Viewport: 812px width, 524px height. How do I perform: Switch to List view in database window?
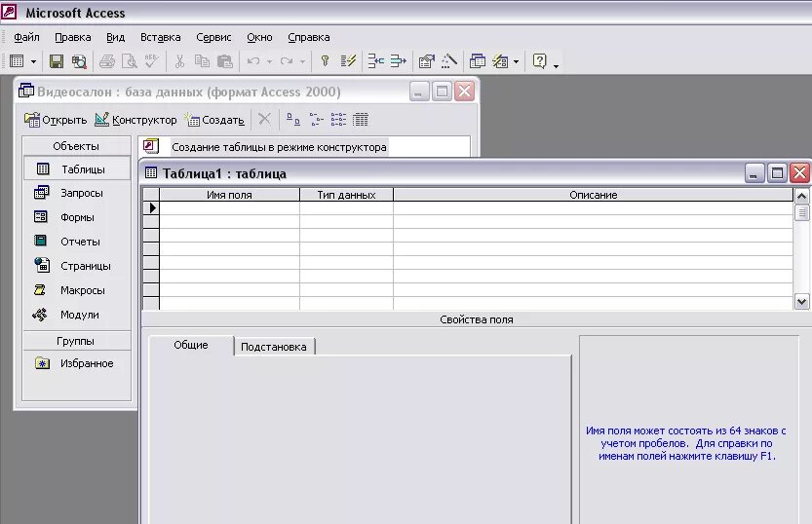[x=338, y=120]
